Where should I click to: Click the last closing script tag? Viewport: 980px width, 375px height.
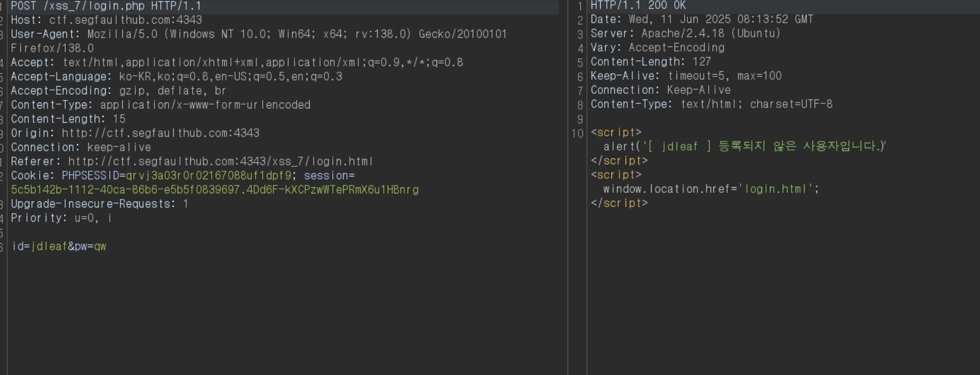click(619, 203)
